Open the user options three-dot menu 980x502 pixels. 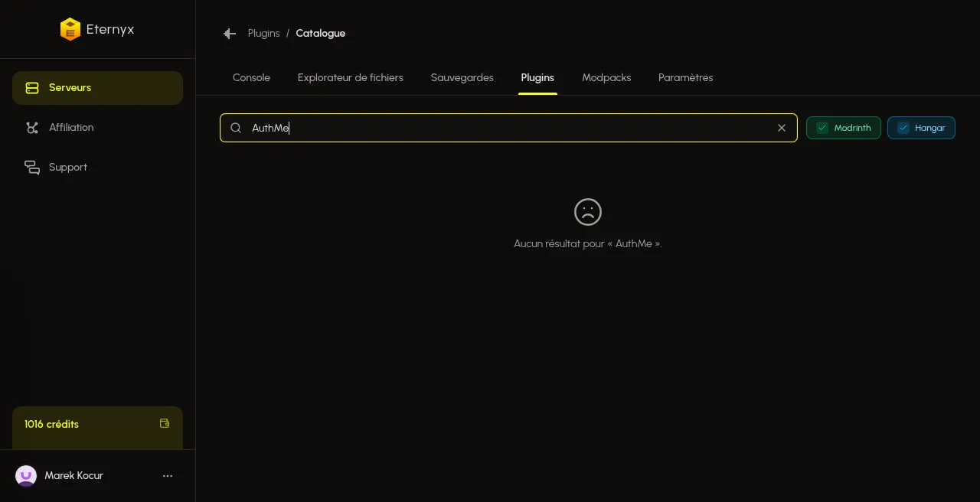coord(168,476)
